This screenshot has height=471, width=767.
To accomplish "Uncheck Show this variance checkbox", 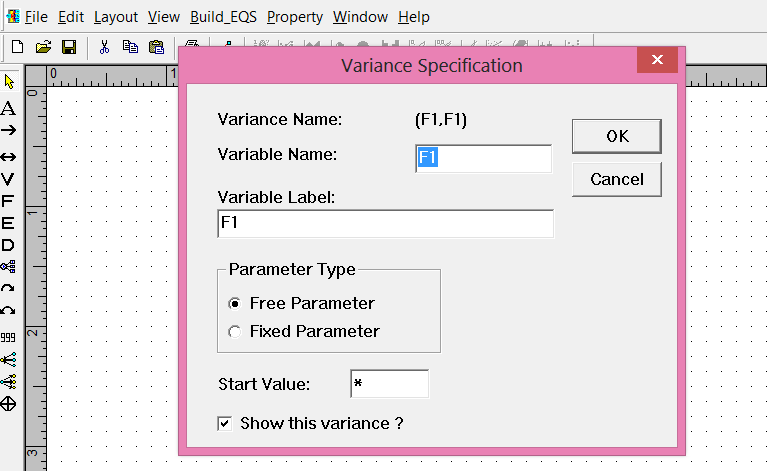I will pos(225,424).
